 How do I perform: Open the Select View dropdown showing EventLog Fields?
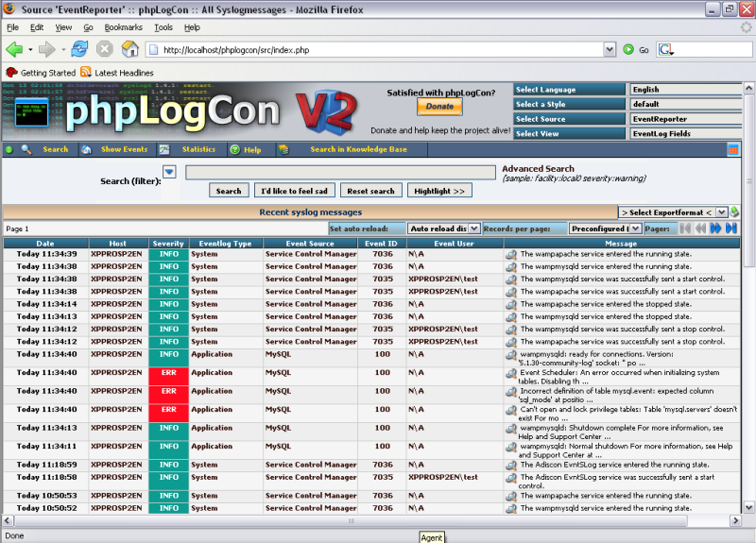[x=685, y=133]
